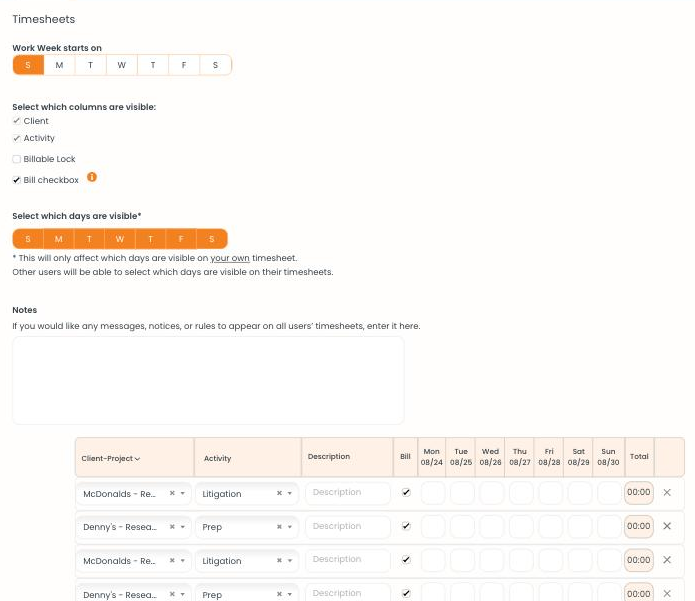
Task: Toggle Activity column visibility checkbox
Action: pyautogui.click(x=16, y=138)
